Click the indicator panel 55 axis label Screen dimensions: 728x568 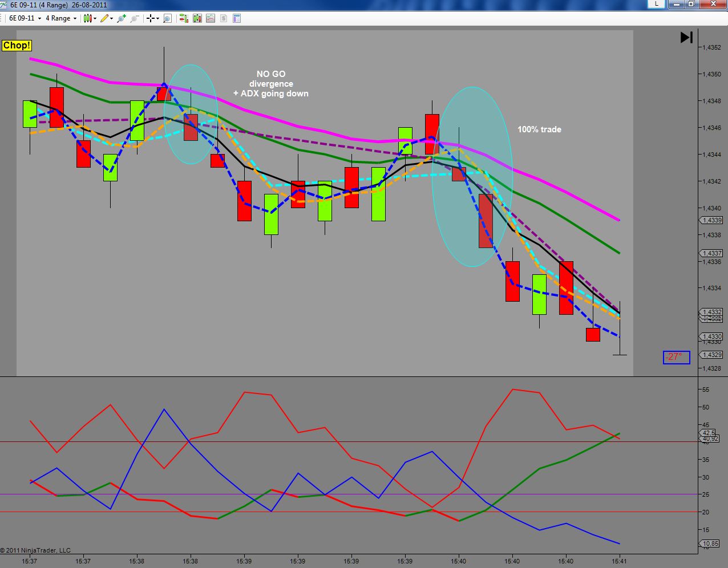coord(706,390)
